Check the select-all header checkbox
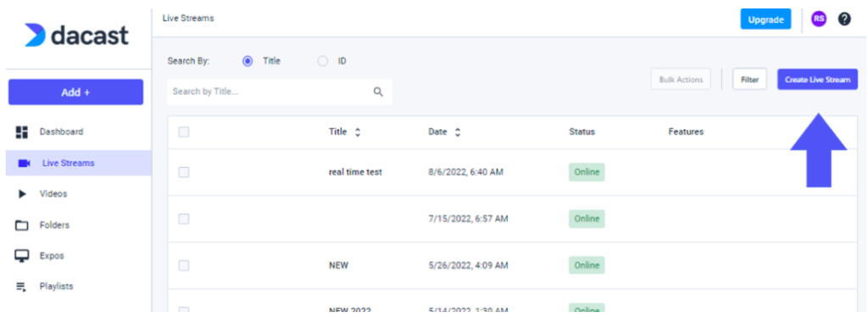The width and height of the screenshot is (868, 318). [184, 131]
